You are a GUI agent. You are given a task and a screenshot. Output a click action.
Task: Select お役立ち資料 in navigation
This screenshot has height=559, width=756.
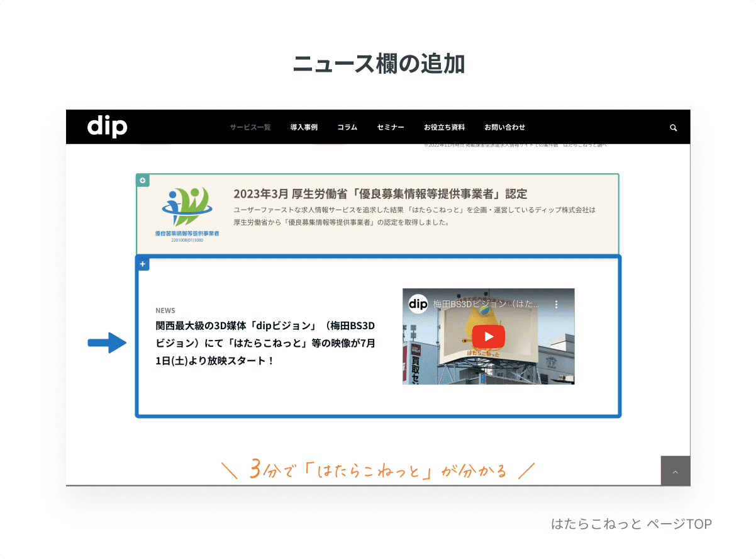coord(445,127)
